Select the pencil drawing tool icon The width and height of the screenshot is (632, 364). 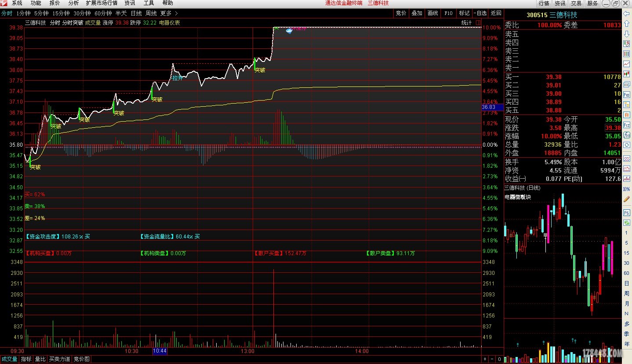(627, 199)
